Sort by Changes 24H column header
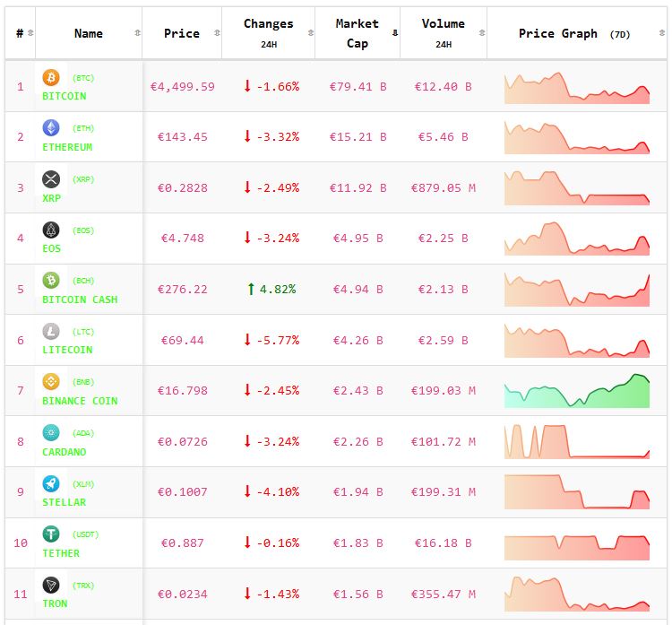Viewport: 672px width, 625px height. pyautogui.click(x=268, y=33)
